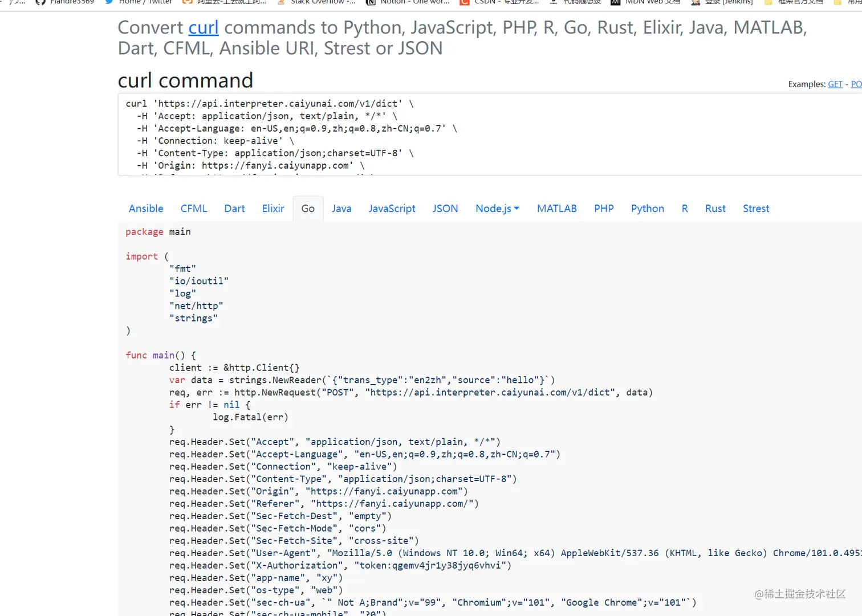The height and width of the screenshot is (616, 862).
Task: Expand the Node.js dropdown tab
Action: pyautogui.click(x=497, y=209)
